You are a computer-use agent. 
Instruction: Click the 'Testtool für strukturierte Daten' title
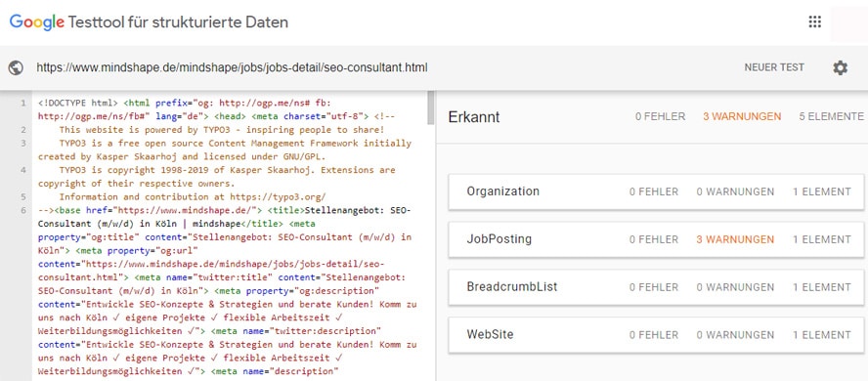[x=178, y=22]
